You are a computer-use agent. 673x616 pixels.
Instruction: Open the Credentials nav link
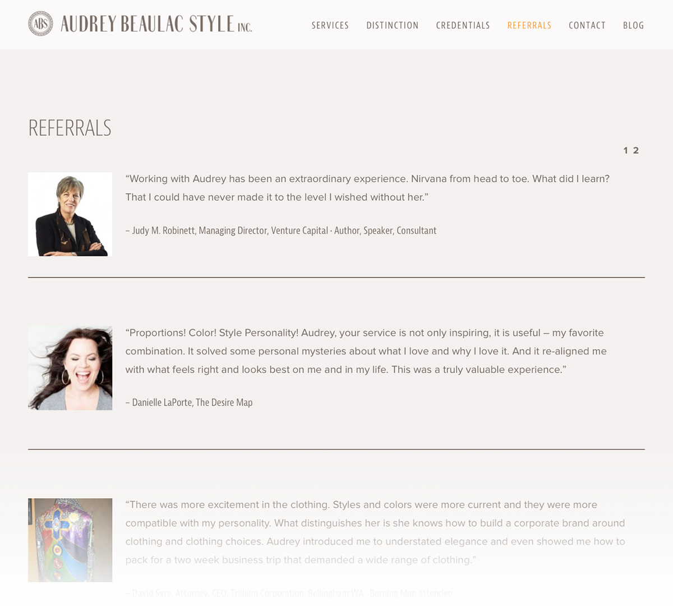tap(463, 25)
